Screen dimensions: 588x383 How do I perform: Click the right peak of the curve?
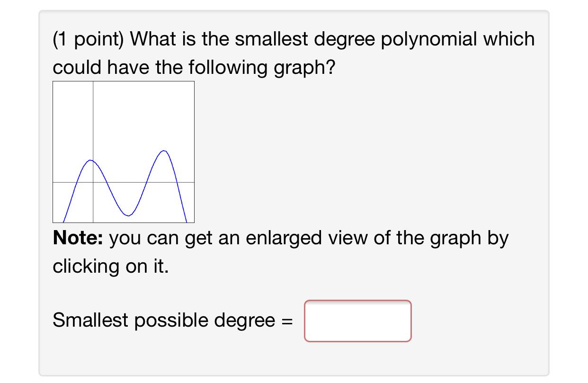tap(163, 151)
